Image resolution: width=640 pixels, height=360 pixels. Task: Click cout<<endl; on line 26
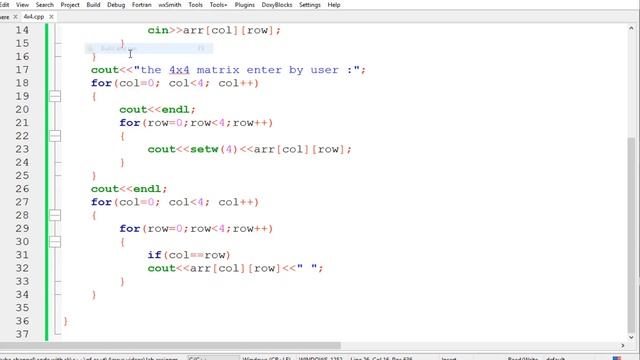[x=129, y=189]
